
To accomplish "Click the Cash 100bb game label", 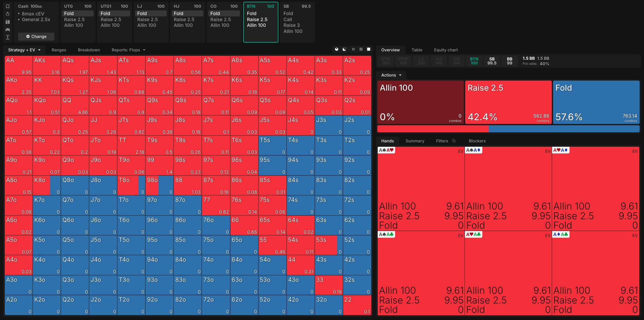I will point(30,6).
